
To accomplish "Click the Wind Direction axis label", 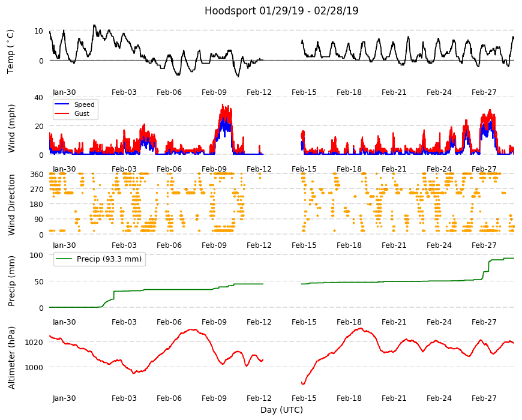I will pos(11,205).
